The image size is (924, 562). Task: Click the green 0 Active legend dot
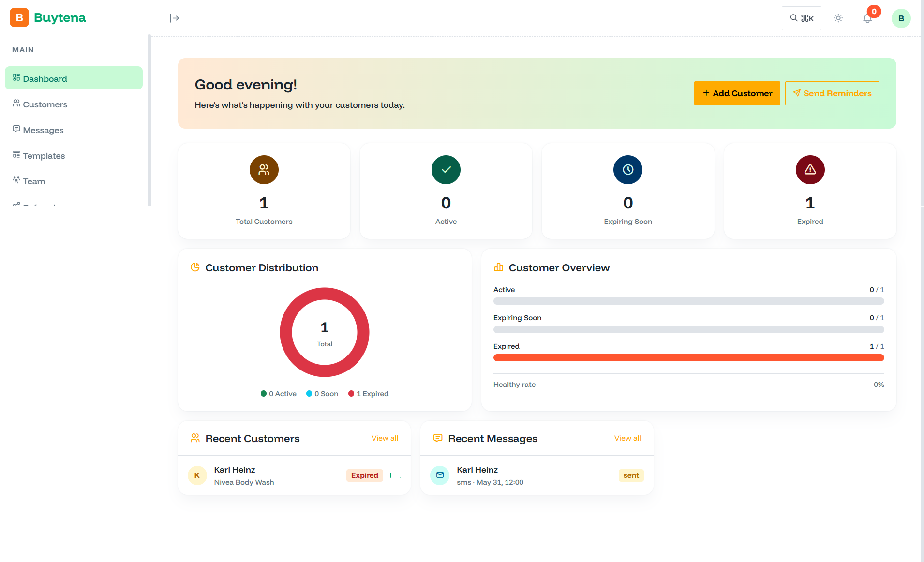point(264,394)
